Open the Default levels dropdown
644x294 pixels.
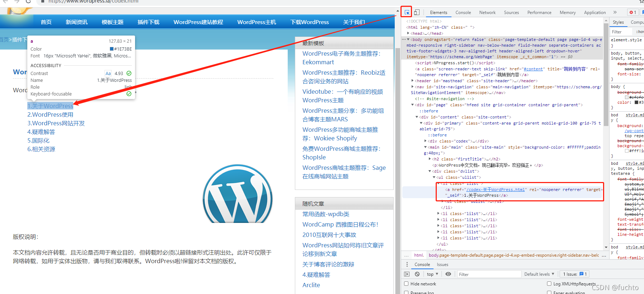coord(539,274)
